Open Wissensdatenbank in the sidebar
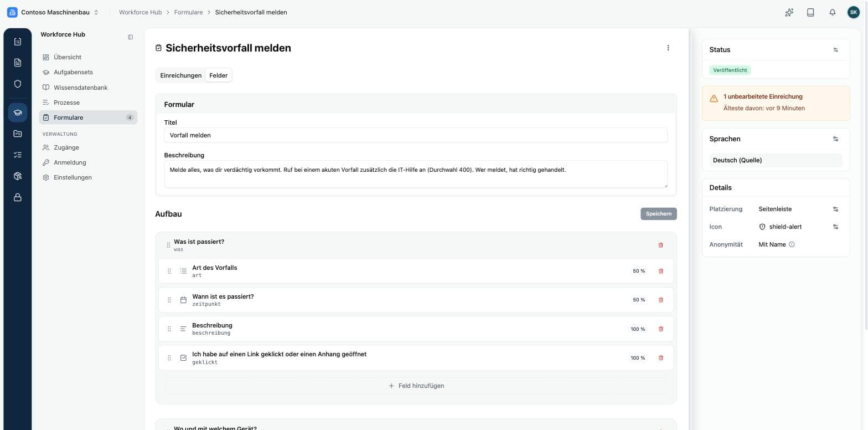The width and height of the screenshot is (868, 430). tap(88, 88)
